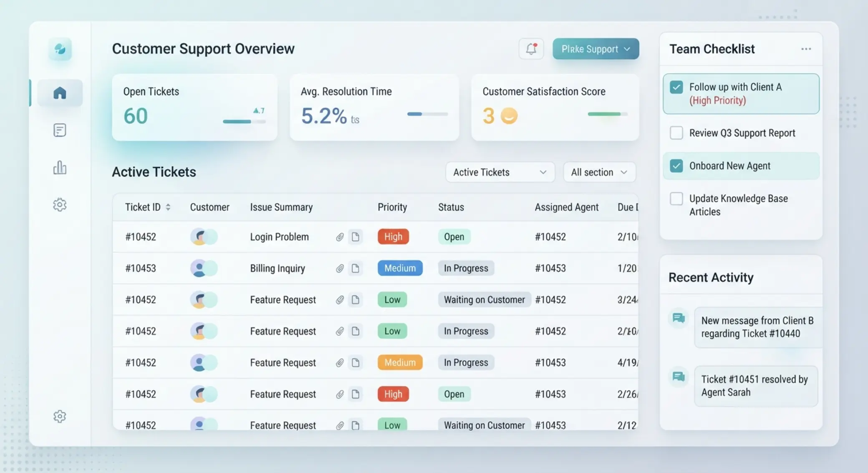Viewport: 868px width, 473px height.
Task: Expand the Active Tickets filter dropdown
Action: point(500,172)
